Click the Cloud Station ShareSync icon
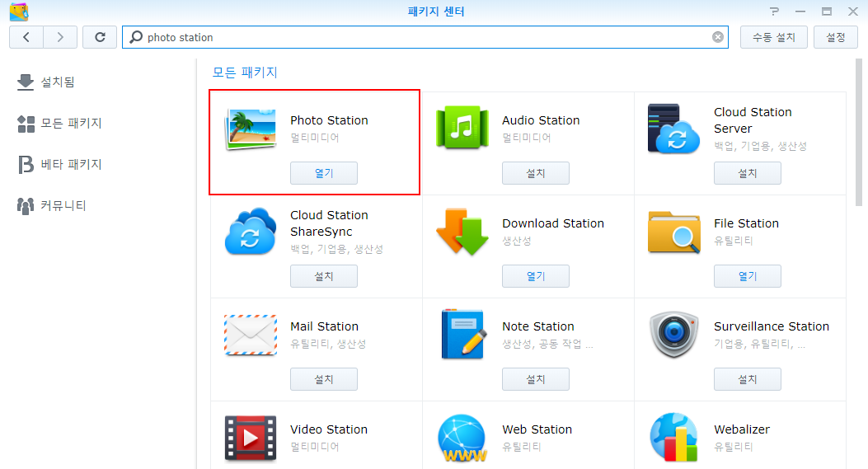The image size is (868, 469). (251, 232)
